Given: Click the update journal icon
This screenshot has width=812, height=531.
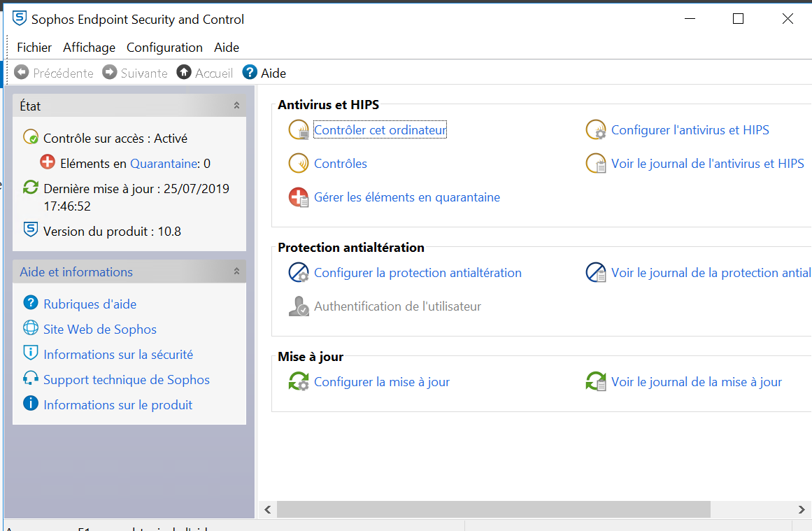Looking at the screenshot, I should [x=596, y=382].
